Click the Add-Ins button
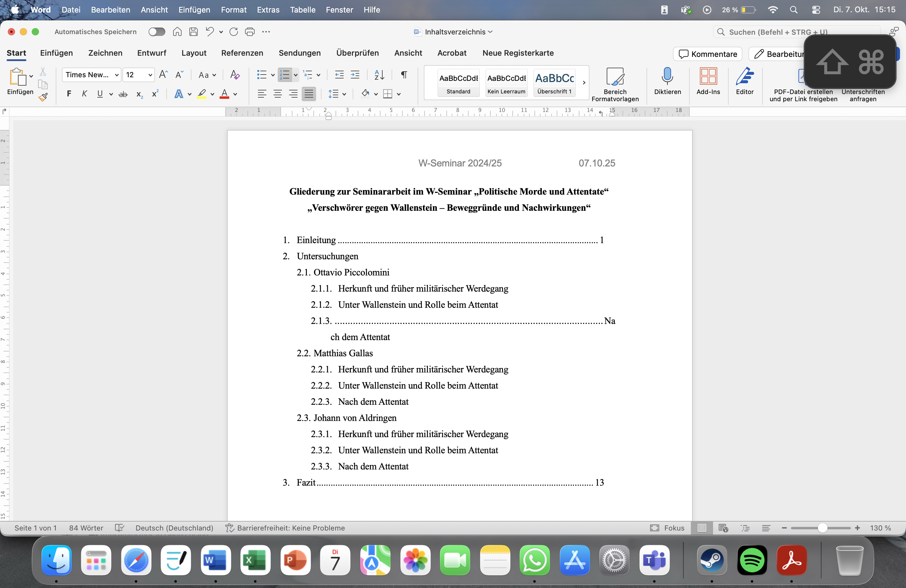The image size is (906, 588). coord(708,81)
